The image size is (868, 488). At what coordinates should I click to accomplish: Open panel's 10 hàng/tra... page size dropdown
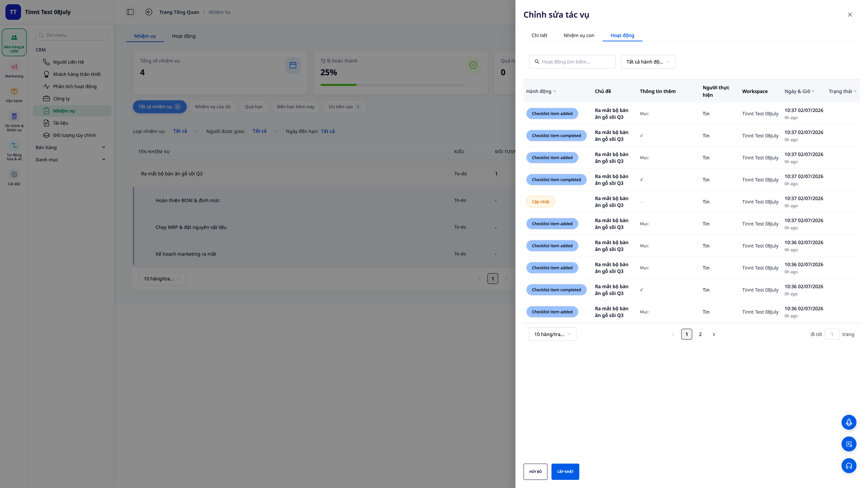(552, 334)
